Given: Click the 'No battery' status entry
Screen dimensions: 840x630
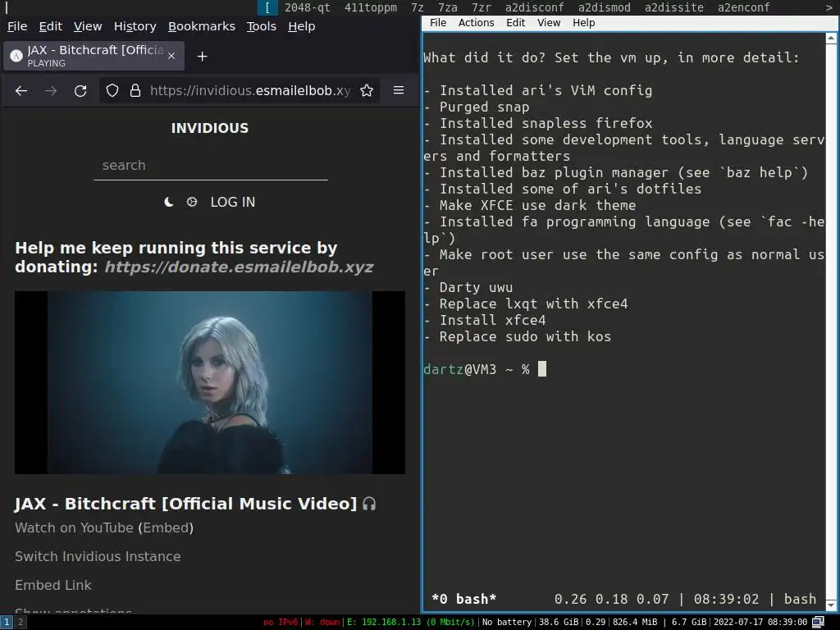Looking at the screenshot, I should (x=507, y=622).
